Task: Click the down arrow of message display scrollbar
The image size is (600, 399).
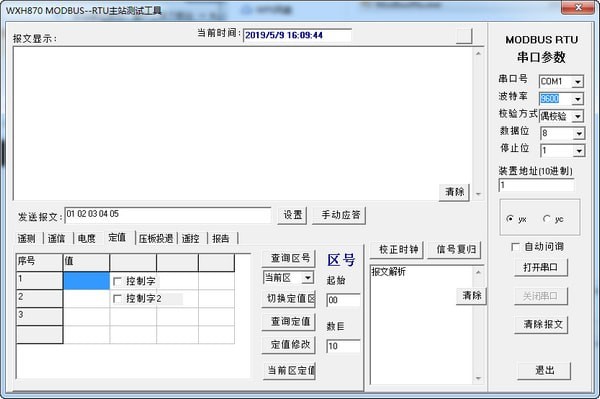Action: coord(478,194)
